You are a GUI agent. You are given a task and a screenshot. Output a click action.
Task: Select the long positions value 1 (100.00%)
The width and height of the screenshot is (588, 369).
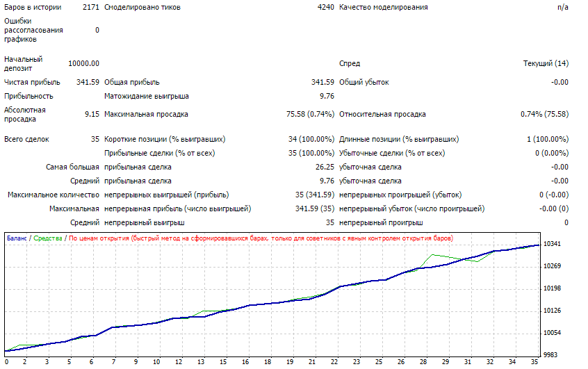pos(548,139)
